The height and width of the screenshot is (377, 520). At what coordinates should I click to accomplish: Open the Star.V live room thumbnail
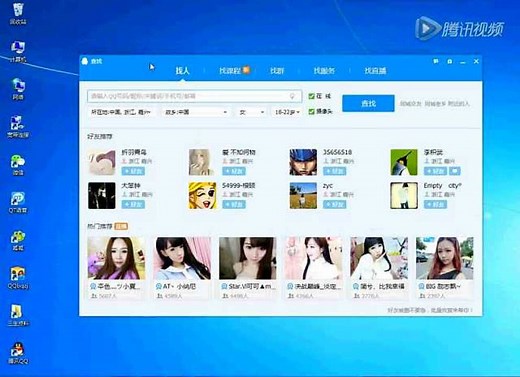coord(248,258)
